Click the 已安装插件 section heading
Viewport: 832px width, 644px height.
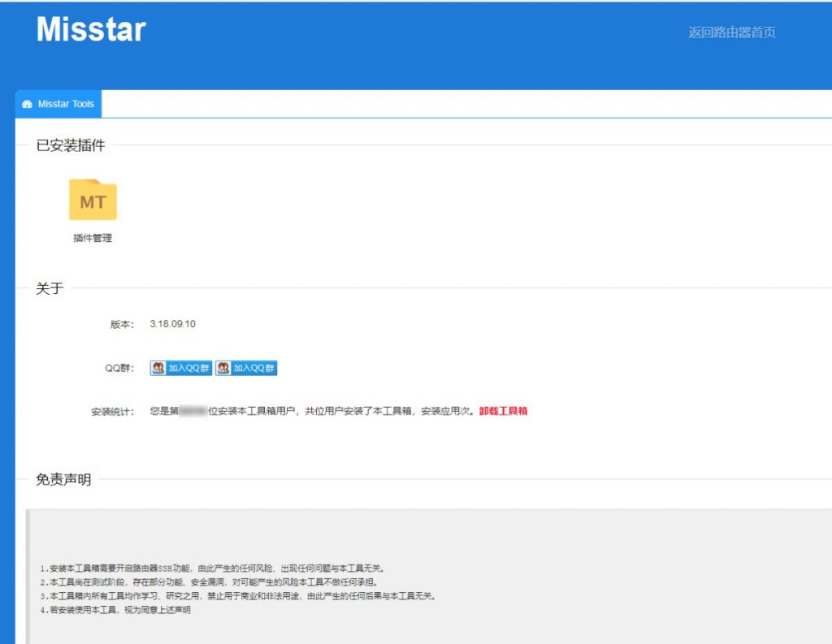(x=71, y=146)
